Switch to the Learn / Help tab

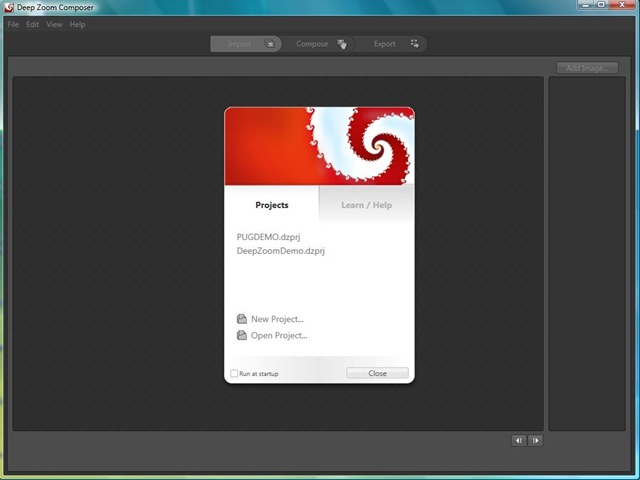coord(367,205)
